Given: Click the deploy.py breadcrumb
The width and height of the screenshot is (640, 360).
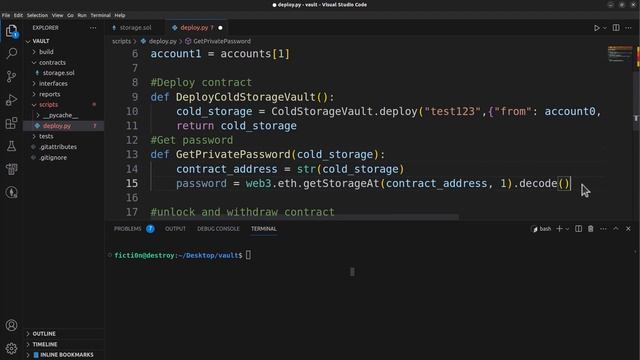Looking at the screenshot, I should click(159, 41).
